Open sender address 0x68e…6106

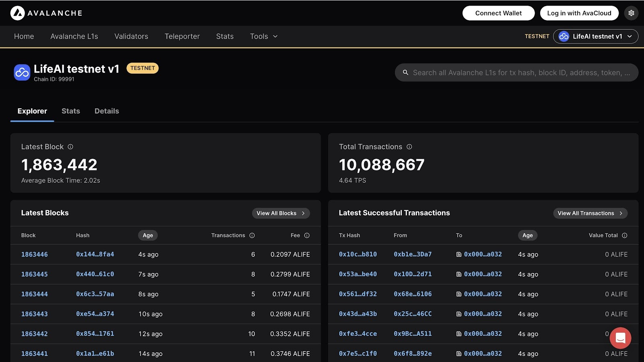[x=413, y=294]
